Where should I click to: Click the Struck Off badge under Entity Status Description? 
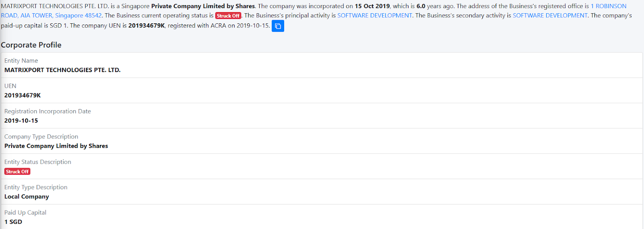coord(17,171)
